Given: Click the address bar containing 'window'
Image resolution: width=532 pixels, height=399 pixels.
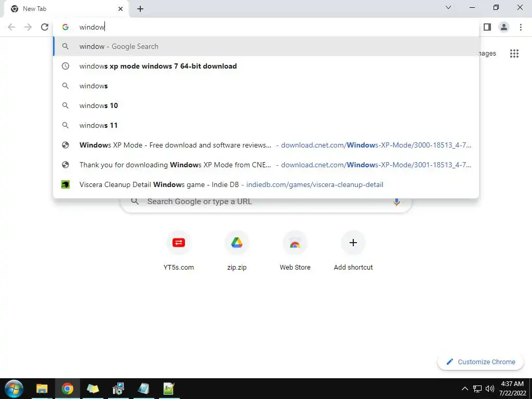Looking at the screenshot, I should point(266,27).
